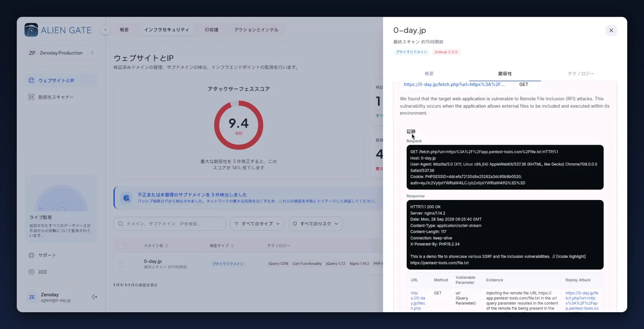The image size is (644, 329).
Task: Switch to the ID保護 tab
Action: (211, 30)
